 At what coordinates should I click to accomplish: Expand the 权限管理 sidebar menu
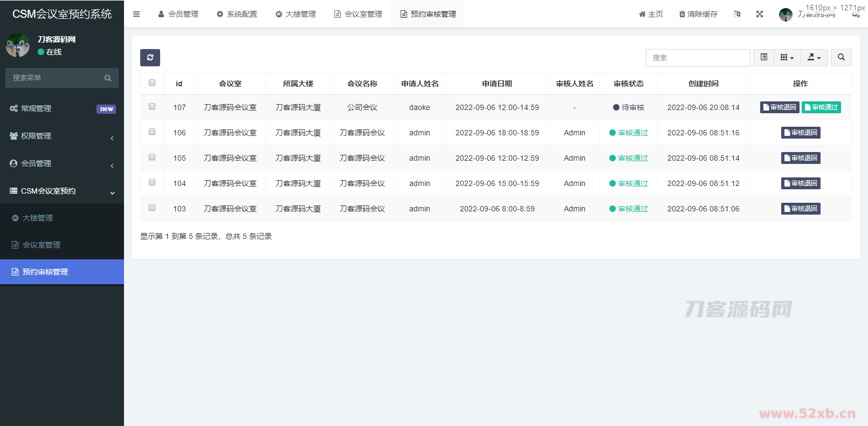(x=62, y=136)
